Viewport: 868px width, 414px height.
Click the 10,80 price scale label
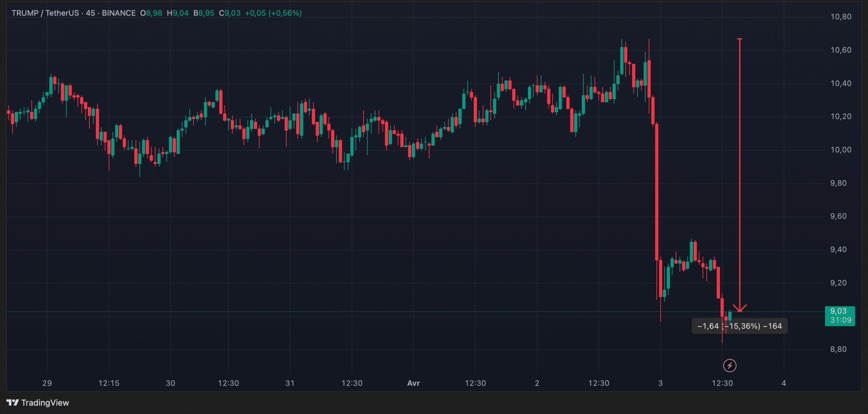pos(841,17)
